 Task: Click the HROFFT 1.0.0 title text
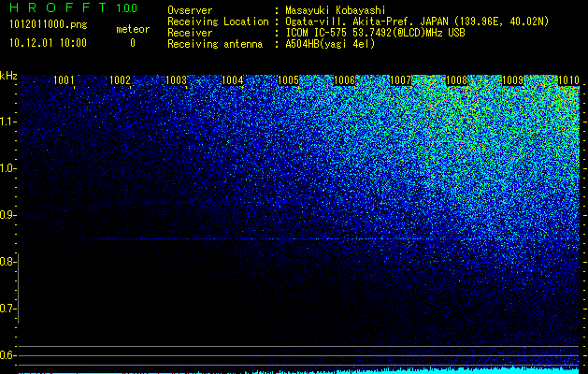[x=74, y=7]
